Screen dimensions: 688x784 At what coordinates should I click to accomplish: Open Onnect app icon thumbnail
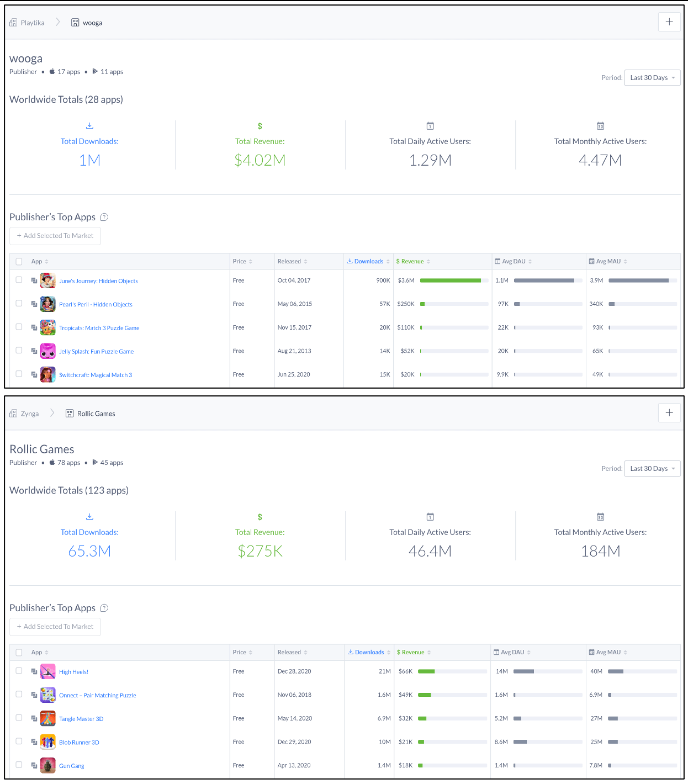(x=48, y=695)
